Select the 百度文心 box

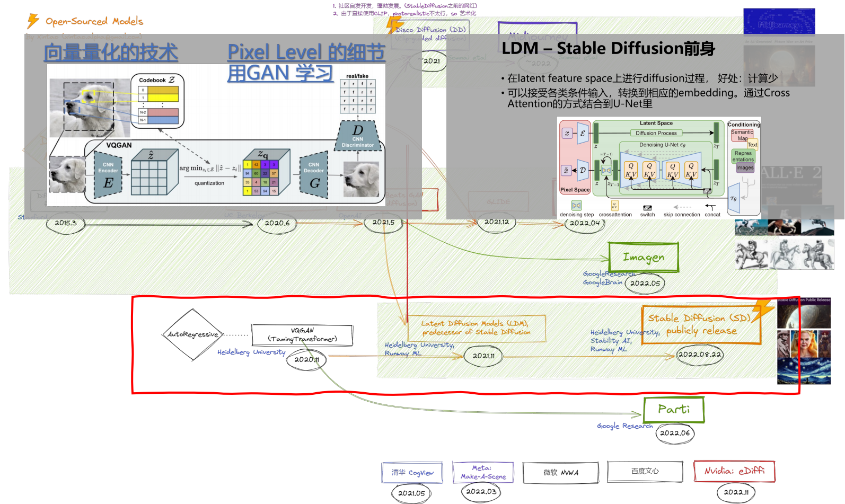[645, 471]
